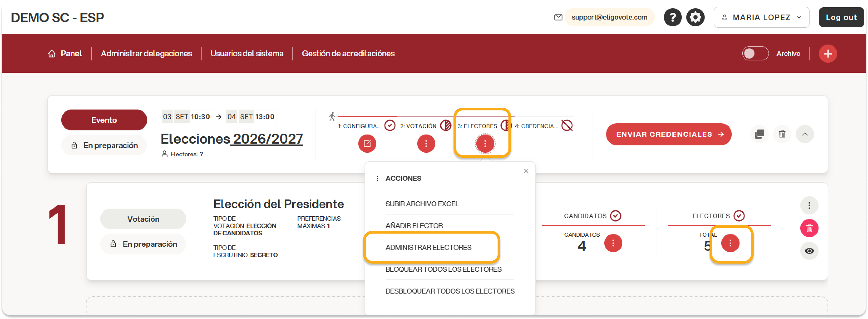Open grey three-dot menu of Elección del Presidente
Viewport: 868px width, 319px height.
tap(809, 205)
